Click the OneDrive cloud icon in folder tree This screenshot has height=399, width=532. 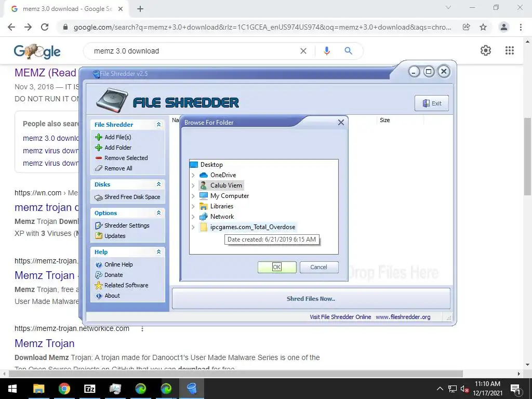point(203,175)
